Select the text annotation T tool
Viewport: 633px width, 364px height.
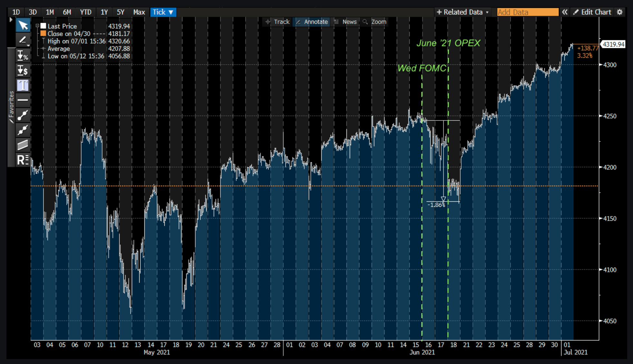coord(23,85)
